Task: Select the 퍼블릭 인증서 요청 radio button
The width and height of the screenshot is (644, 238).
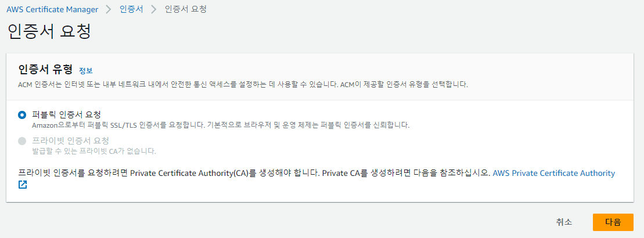Action: click(x=22, y=116)
